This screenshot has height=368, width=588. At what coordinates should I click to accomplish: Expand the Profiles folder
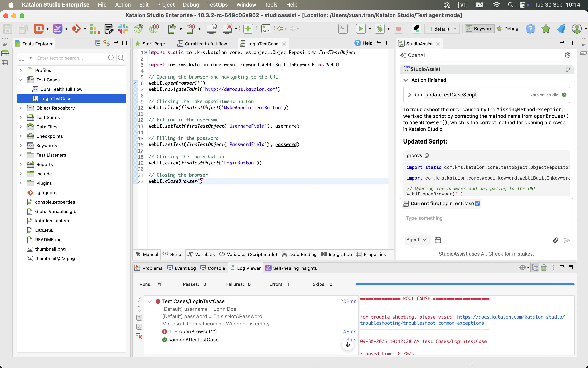click(x=21, y=70)
